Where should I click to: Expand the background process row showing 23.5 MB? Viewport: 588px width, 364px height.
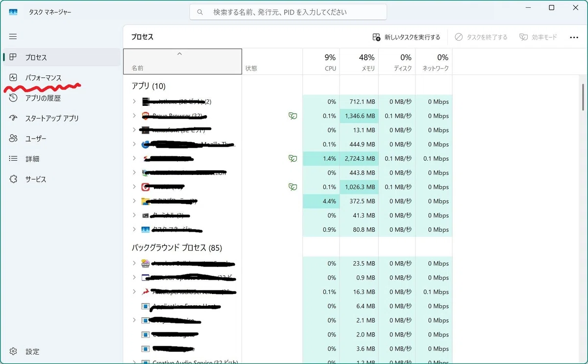coord(134,264)
